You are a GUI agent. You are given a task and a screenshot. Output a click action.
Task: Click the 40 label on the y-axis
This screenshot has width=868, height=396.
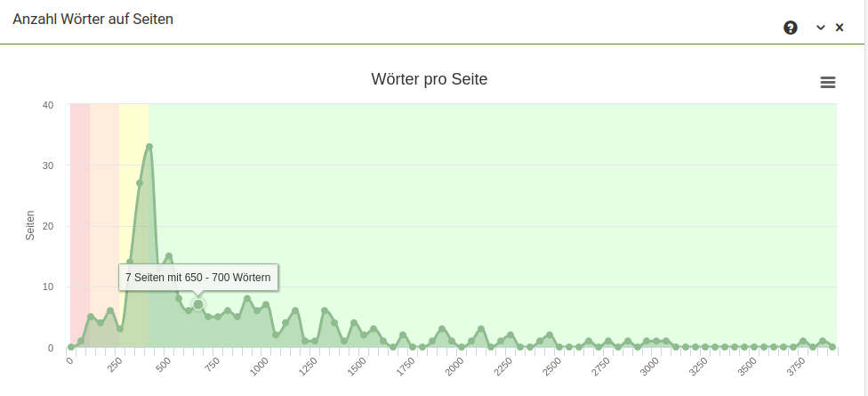48,105
